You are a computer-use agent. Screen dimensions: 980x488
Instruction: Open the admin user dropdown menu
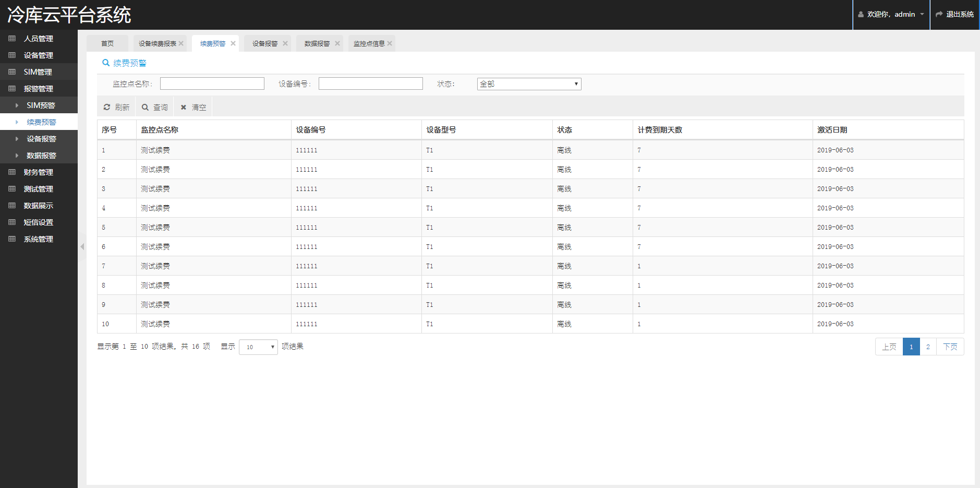pos(891,15)
